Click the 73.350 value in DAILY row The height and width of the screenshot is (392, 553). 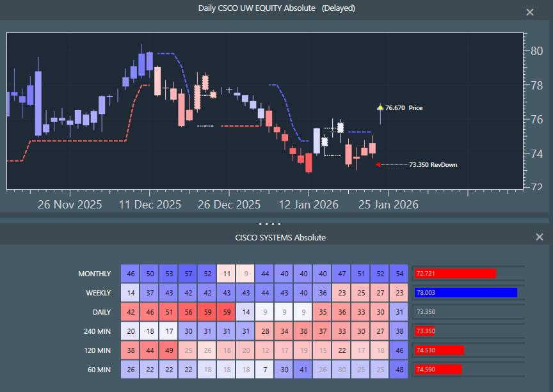pyautogui.click(x=426, y=311)
